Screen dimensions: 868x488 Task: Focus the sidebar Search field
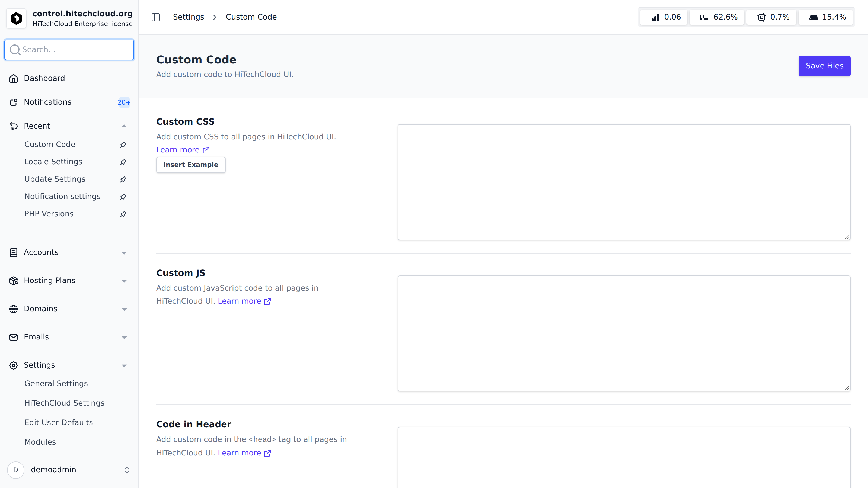(69, 50)
